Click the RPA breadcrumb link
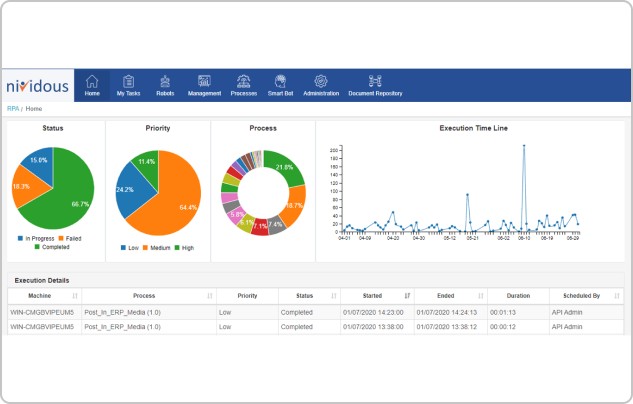This screenshot has width=633, height=404. (13, 109)
